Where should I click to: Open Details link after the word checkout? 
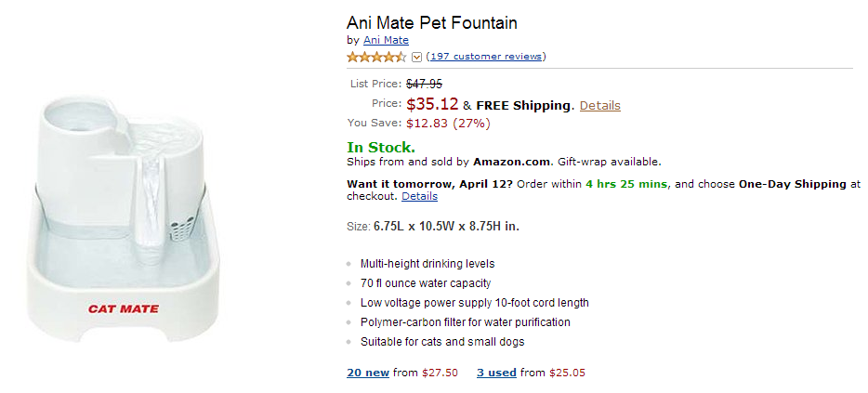pyautogui.click(x=419, y=196)
